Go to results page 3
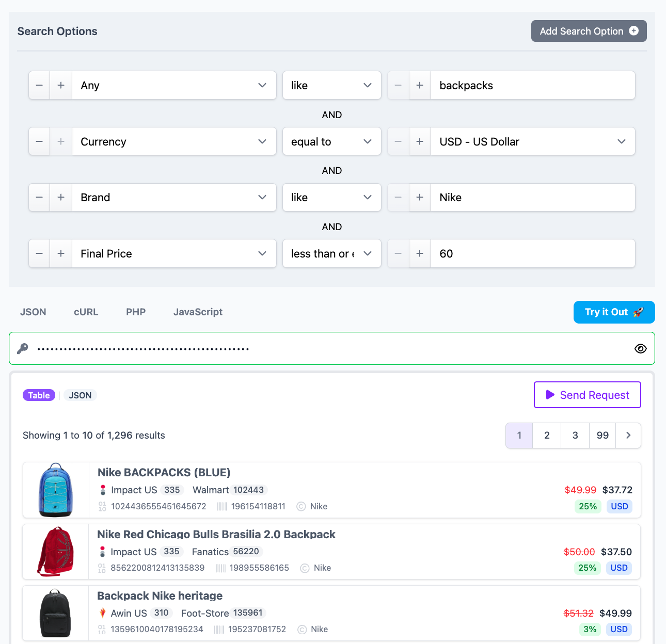 575,436
